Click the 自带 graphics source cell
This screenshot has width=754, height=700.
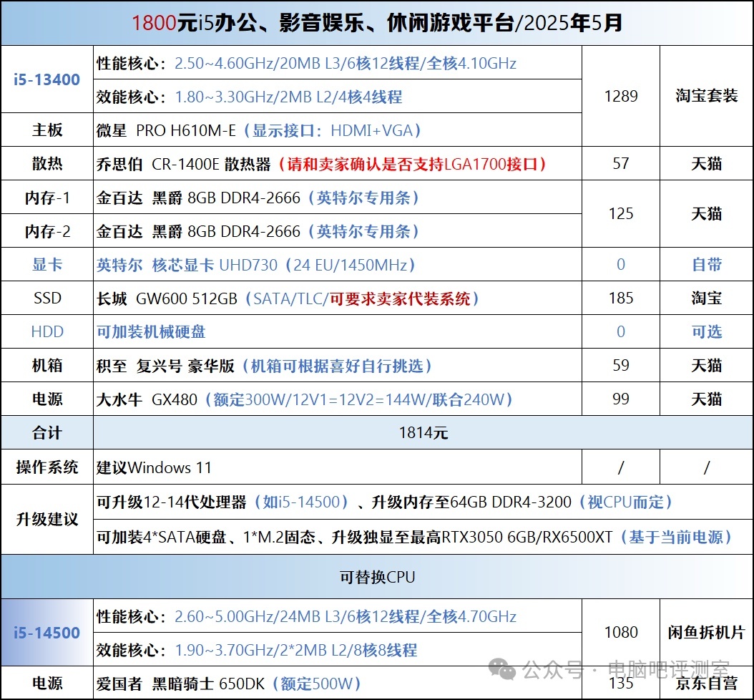706,265
